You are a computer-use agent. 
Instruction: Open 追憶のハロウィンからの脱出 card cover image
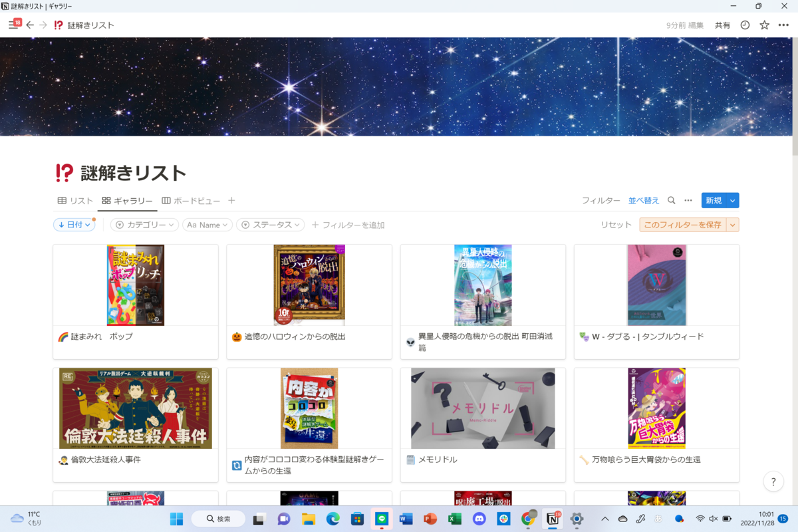click(309, 285)
